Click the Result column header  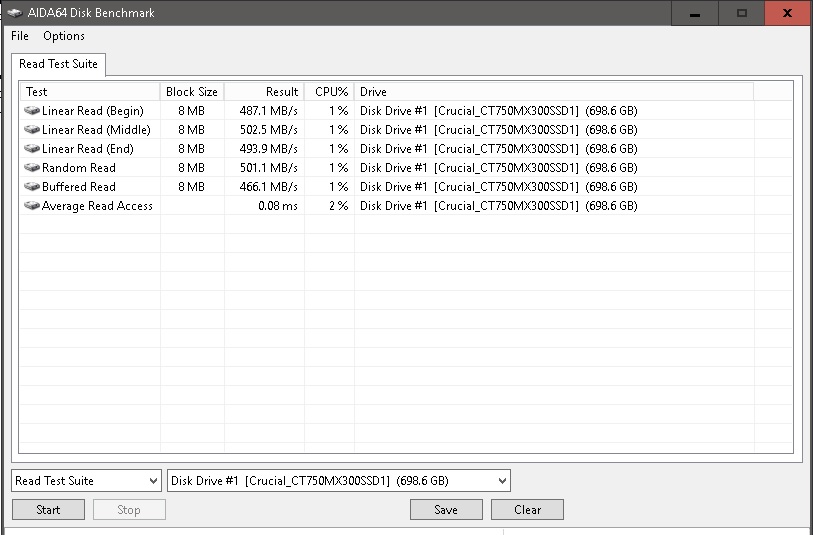(x=264, y=92)
